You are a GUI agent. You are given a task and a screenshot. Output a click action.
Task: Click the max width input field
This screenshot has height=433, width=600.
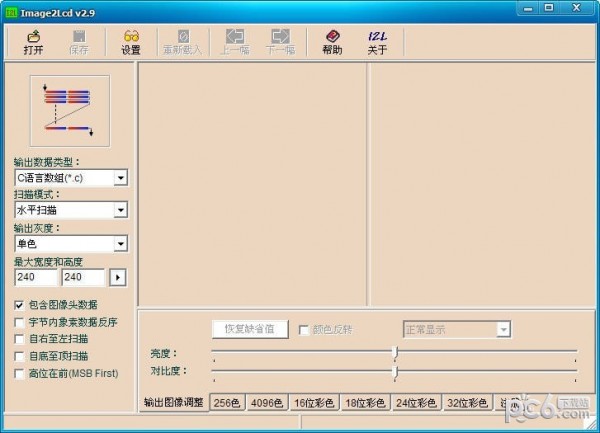click(x=36, y=277)
